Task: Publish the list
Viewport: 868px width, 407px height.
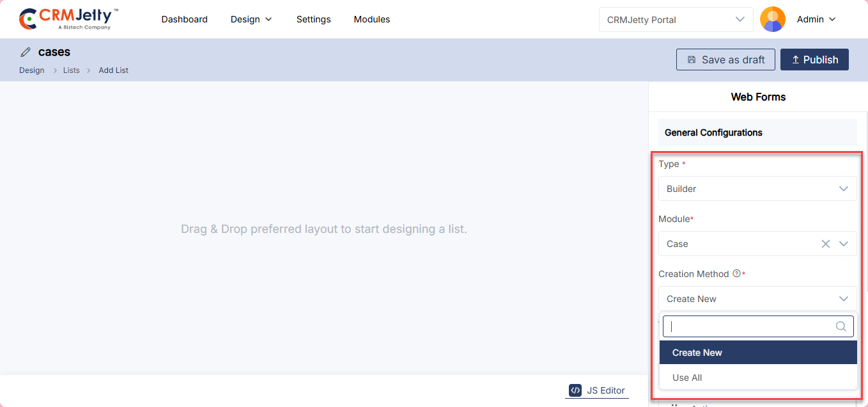Action: [814, 60]
